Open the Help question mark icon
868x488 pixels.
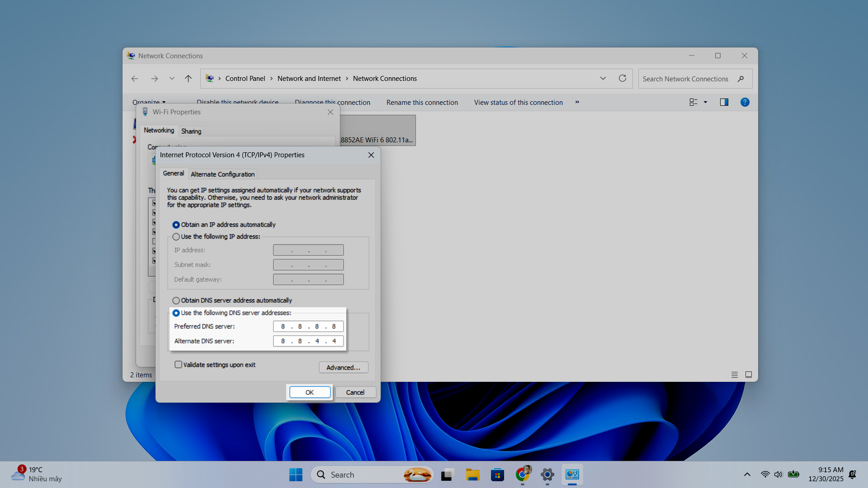[745, 103]
